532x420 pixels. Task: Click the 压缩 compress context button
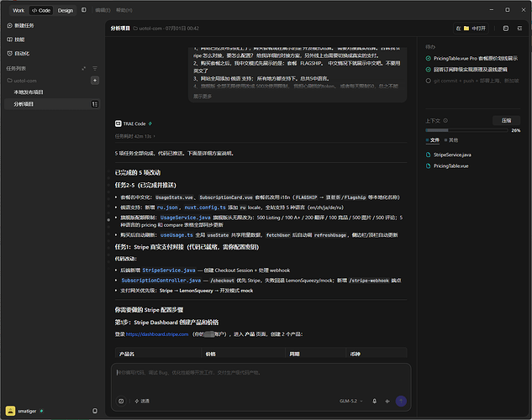506,120
